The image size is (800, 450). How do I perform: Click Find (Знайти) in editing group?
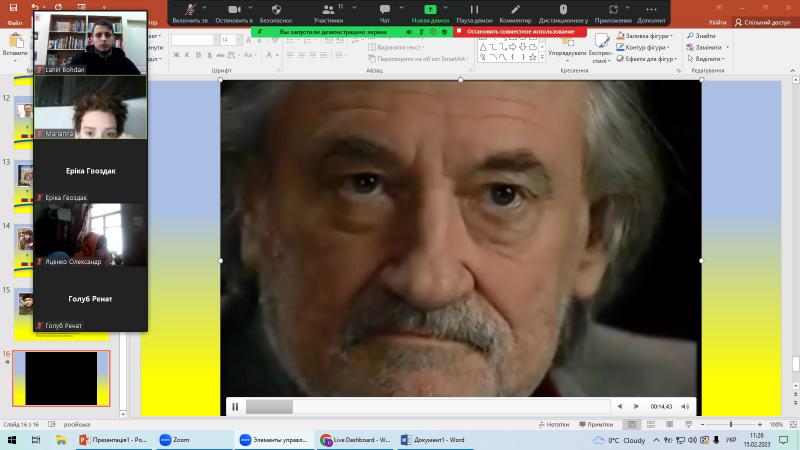pos(701,36)
